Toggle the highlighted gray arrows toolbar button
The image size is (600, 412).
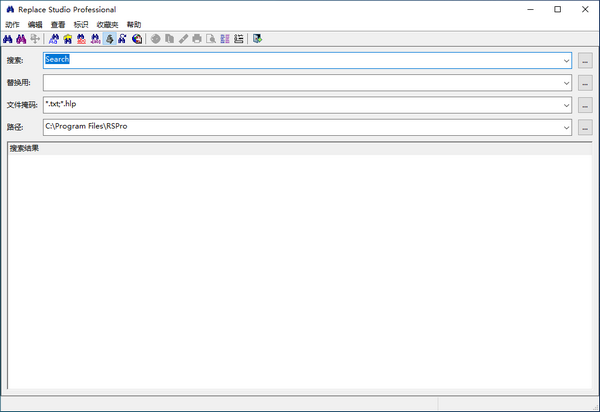pyautogui.click(x=108, y=39)
